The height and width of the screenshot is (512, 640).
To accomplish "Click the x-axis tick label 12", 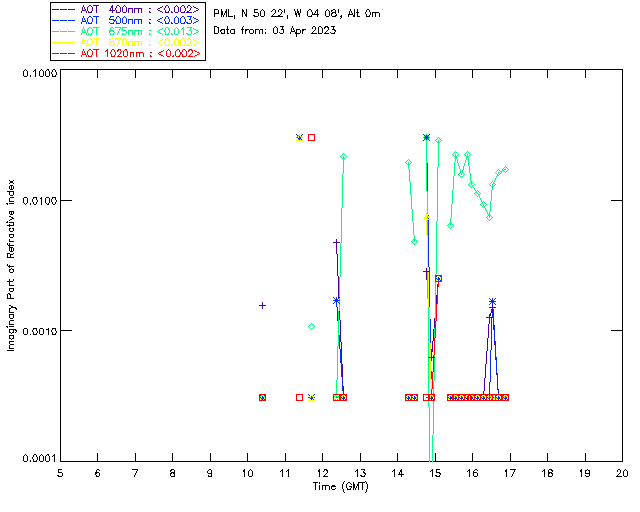I will tap(322, 473).
